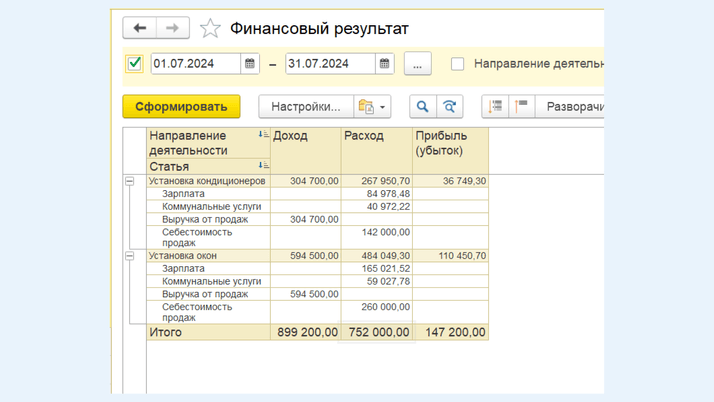Click the period selection '...' button
The image size is (714, 402).
tap(418, 64)
